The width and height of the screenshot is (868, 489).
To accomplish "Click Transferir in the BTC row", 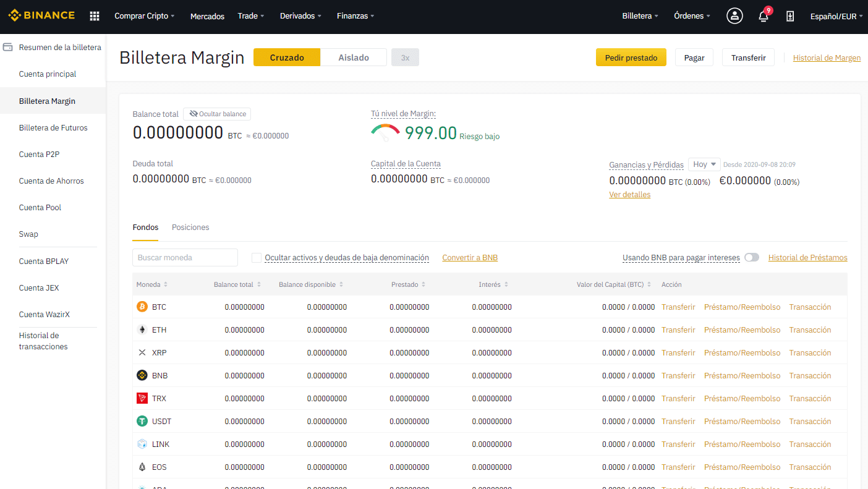I will click(x=678, y=307).
